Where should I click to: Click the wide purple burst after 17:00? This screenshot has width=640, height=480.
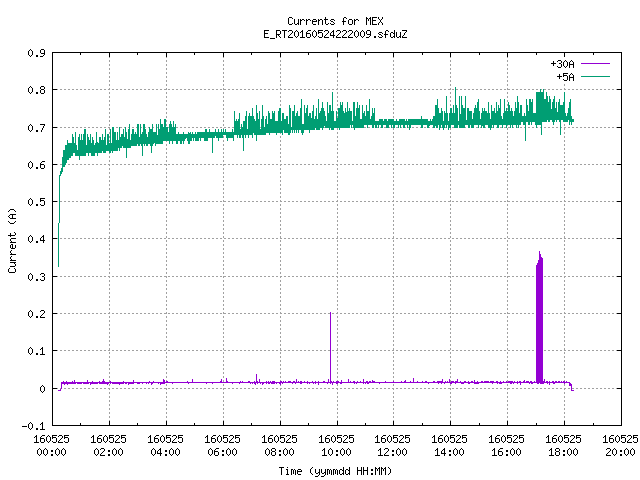[540, 318]
